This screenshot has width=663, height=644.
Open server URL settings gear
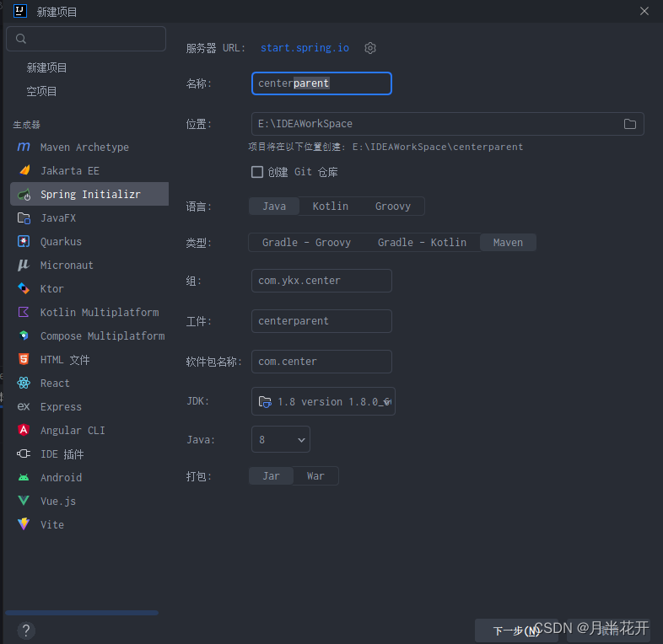pos(370,48)
